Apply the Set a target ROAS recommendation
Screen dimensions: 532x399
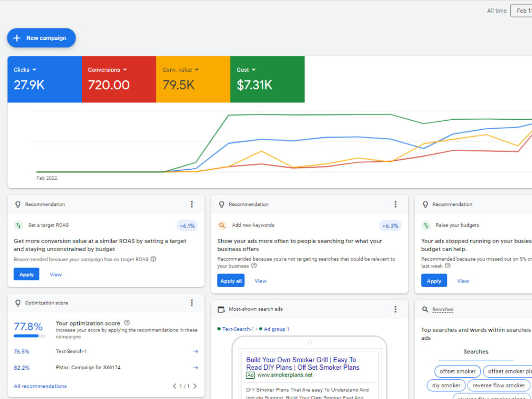pos(27,274)
